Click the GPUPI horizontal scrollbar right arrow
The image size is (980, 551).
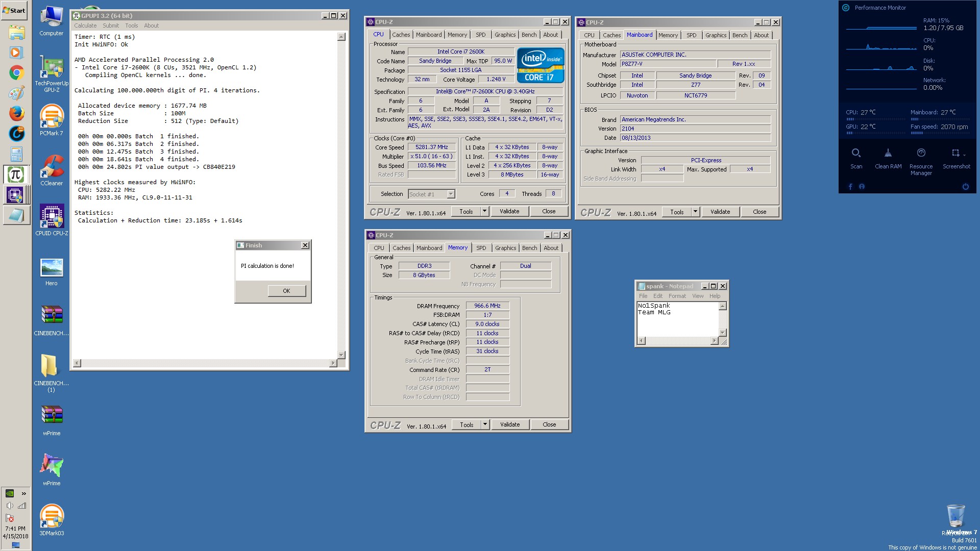click(333, 363)
